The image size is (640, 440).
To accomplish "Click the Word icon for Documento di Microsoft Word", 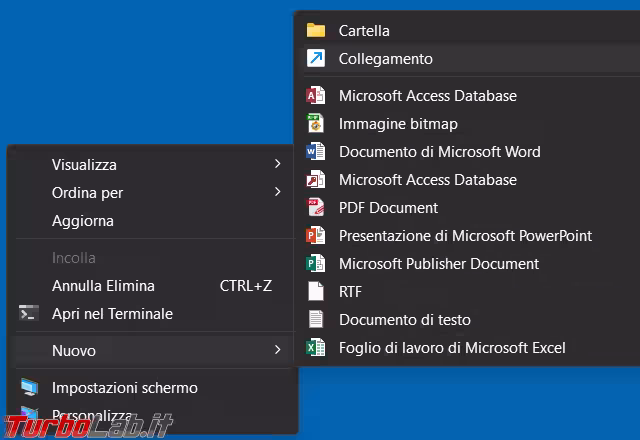I will (316, 152).
